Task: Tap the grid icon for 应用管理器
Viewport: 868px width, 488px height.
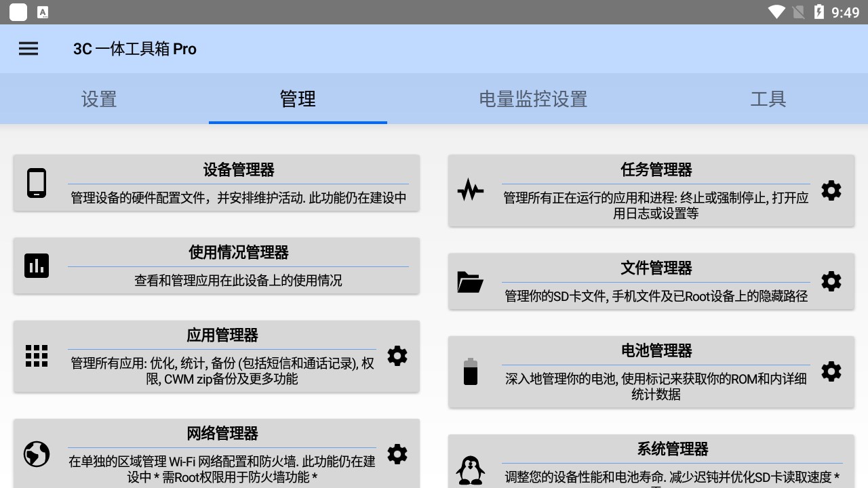Action: [x=37, y=356]
